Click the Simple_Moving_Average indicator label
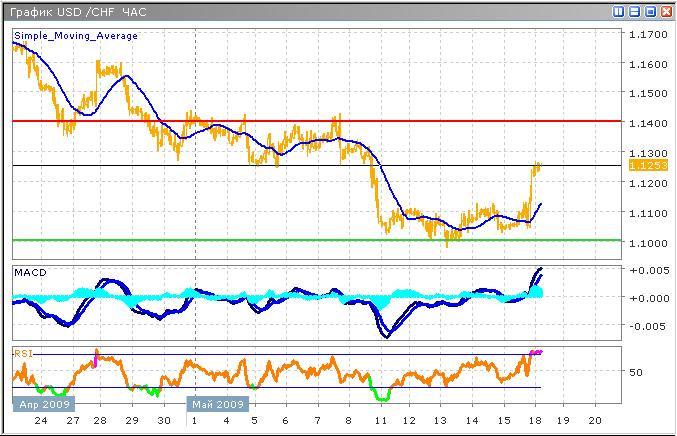 click(75, 36)
